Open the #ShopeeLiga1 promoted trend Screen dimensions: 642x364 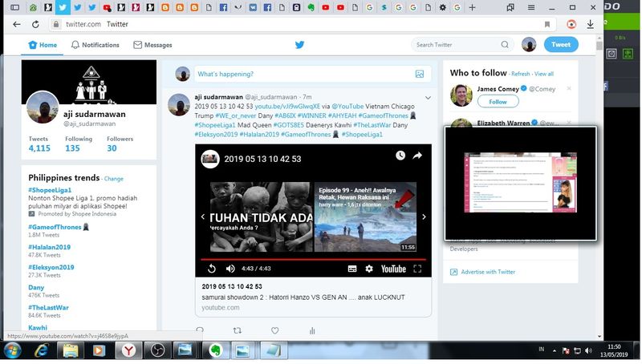coord(50,190)
